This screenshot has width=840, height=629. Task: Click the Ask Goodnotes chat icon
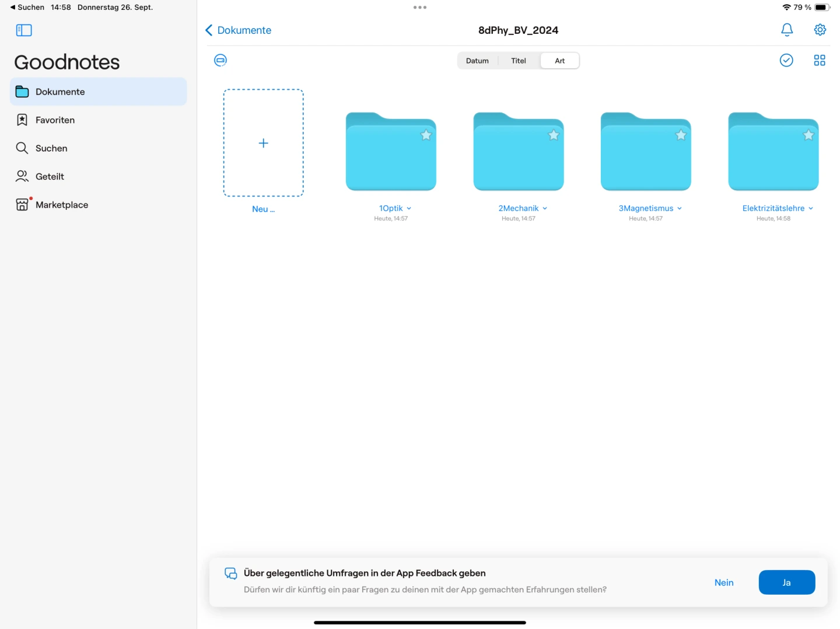coord(220,60)
